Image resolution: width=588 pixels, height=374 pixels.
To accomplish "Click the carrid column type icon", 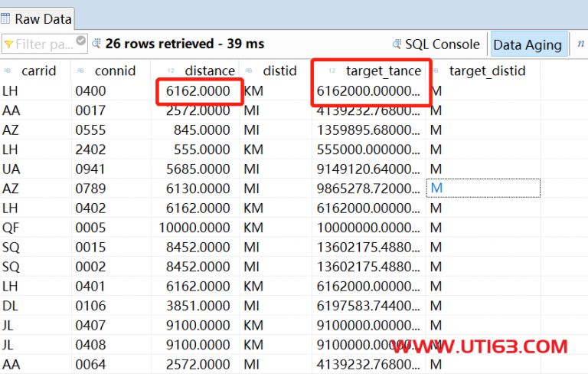I will coord(7,71).
